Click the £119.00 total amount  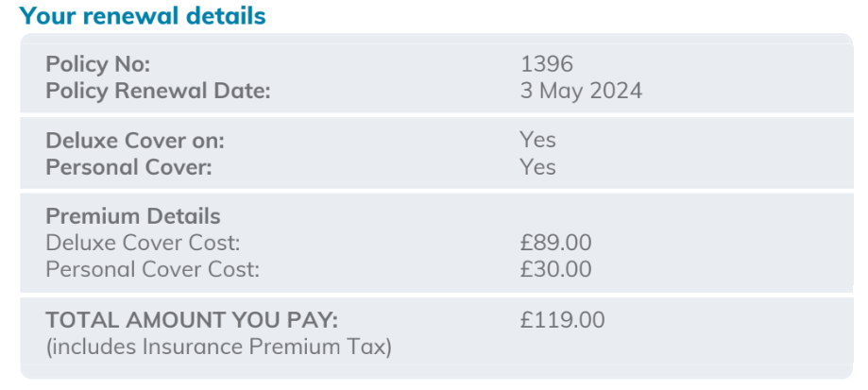click(562, 319)
